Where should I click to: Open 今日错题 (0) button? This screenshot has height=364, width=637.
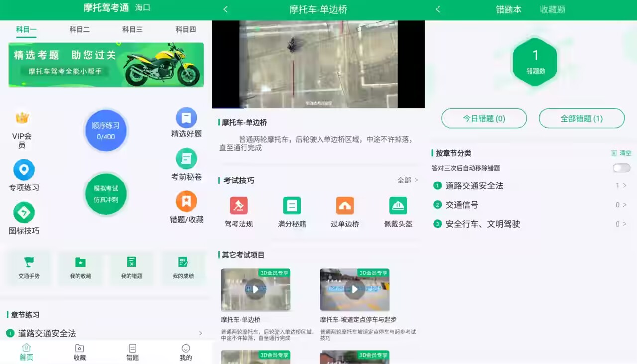(484, 118)
